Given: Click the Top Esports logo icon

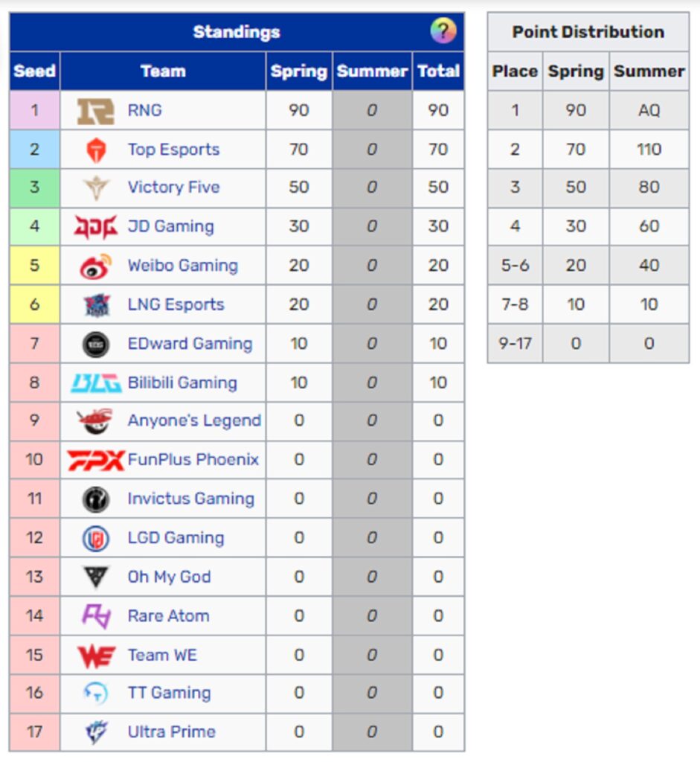Looking at the screenshot, I should [96, 150].
